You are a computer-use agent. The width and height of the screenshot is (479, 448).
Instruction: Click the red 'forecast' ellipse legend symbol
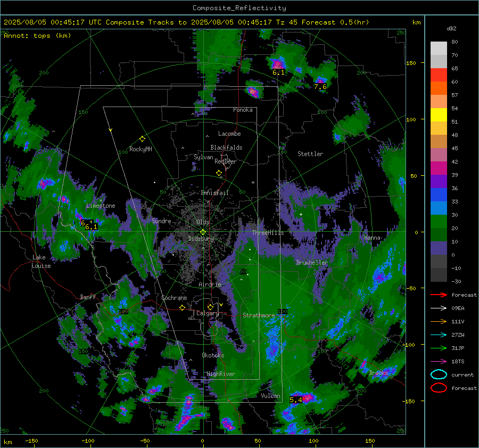click(439, 388)
